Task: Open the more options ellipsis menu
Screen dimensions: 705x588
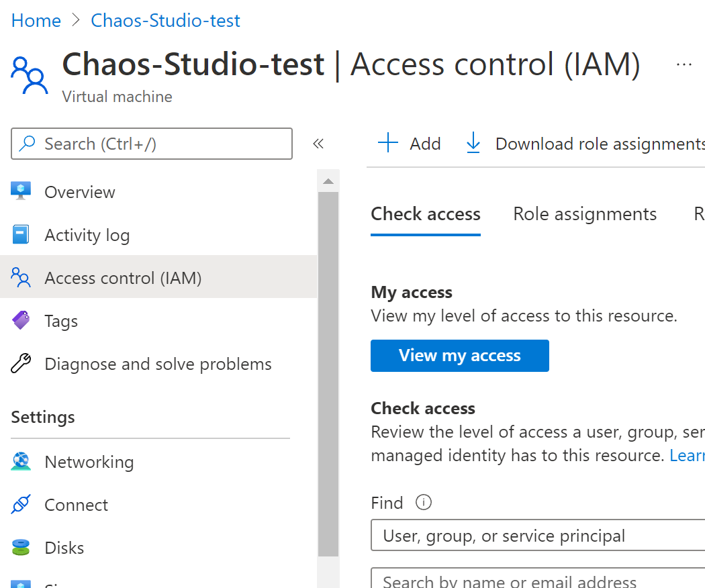Action: pos(684,64)
